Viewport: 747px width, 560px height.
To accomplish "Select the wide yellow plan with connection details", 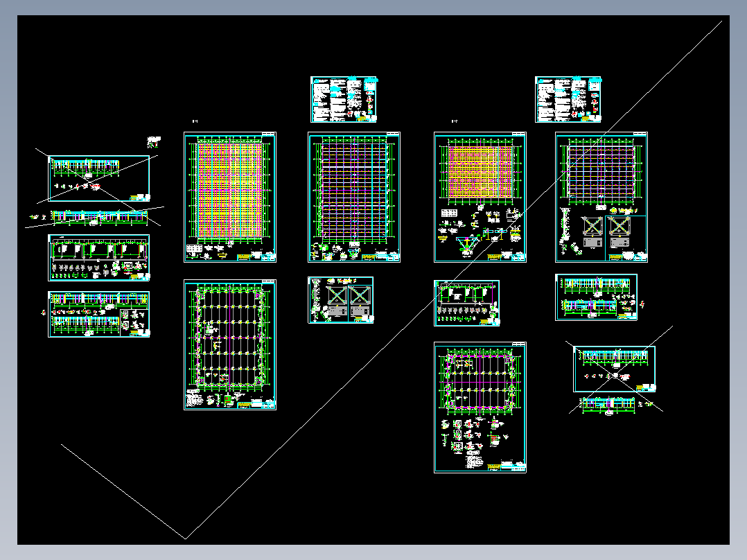I will (480, 197).
